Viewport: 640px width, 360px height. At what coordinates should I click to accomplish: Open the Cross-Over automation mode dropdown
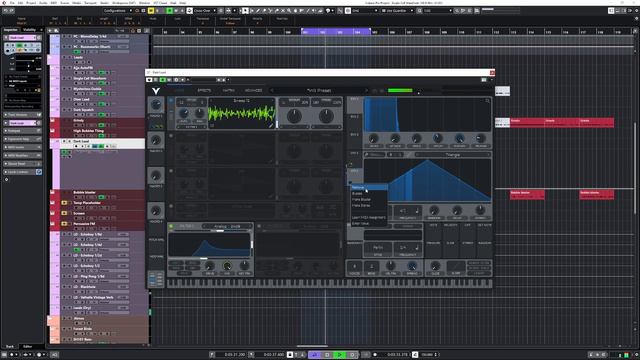pyautogui.click(x=204, y=11)
